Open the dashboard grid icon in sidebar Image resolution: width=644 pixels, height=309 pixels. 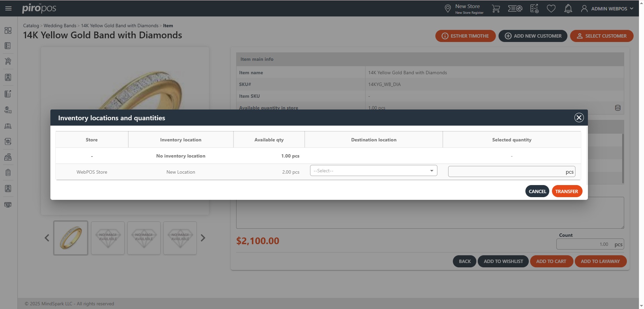point(8,31)
